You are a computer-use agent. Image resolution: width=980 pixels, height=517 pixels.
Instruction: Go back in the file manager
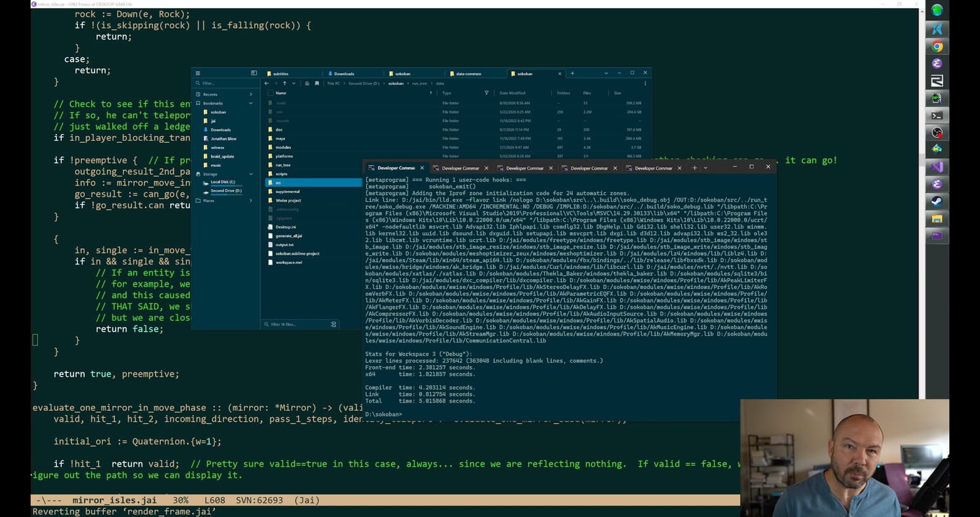(x=266, y=83)
